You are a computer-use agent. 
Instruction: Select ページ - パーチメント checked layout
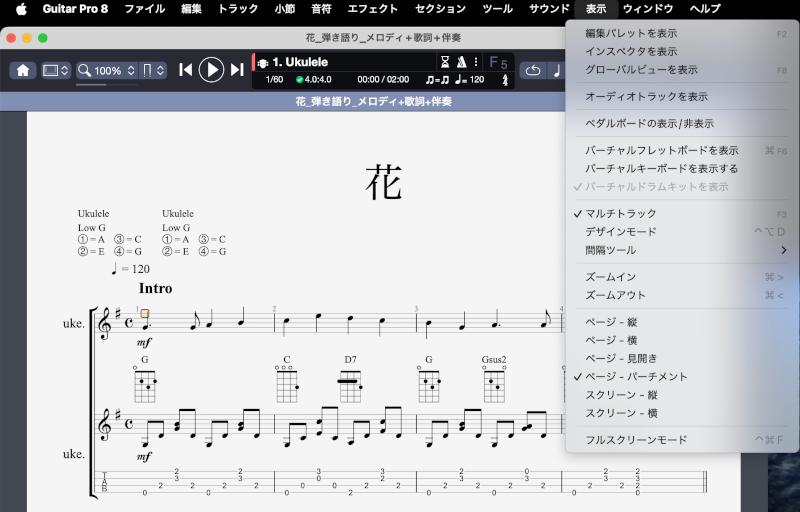(636, 377)
